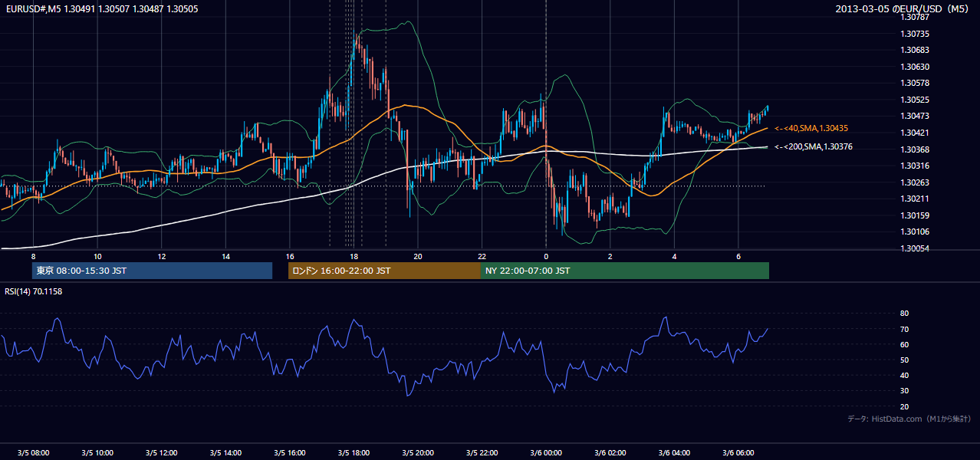Click the RSI scale value 70
Screen dimensions: 980x460
[904, 329]
